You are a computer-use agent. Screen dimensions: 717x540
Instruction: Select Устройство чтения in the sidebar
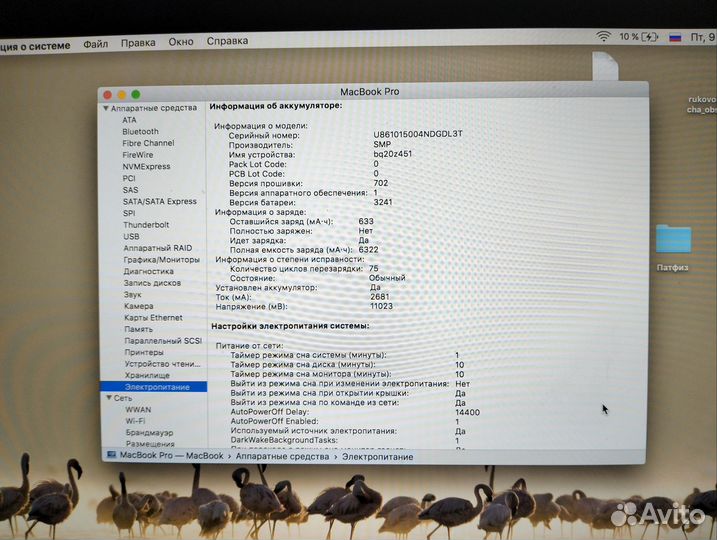pos(163,364)
